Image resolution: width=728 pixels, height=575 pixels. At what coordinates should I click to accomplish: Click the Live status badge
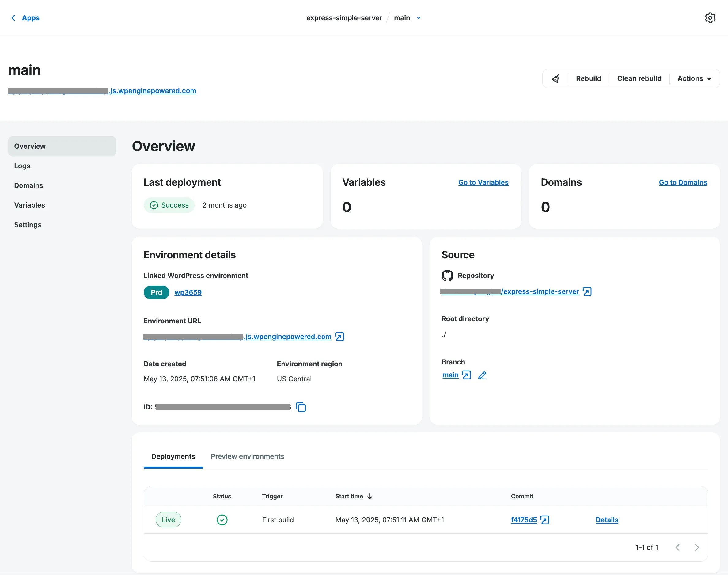pyautogui.click(x=168, y=520)
